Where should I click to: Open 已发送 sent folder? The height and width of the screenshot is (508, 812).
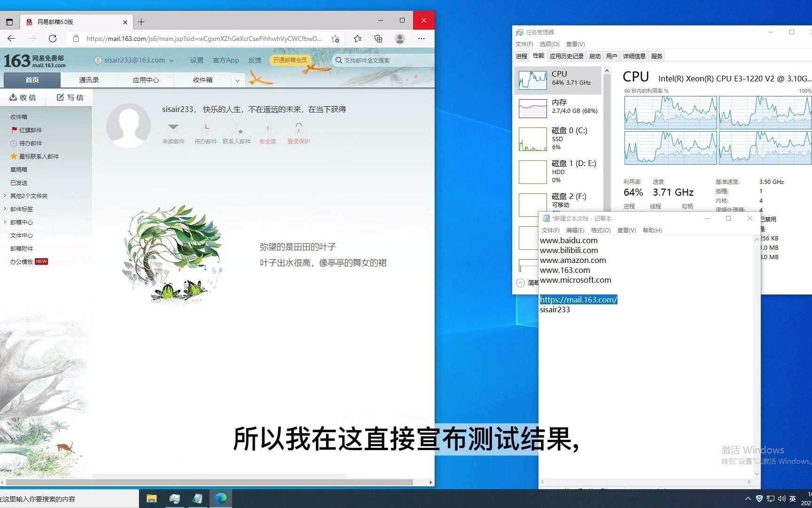pyautogui.click(x=19, y=183)
